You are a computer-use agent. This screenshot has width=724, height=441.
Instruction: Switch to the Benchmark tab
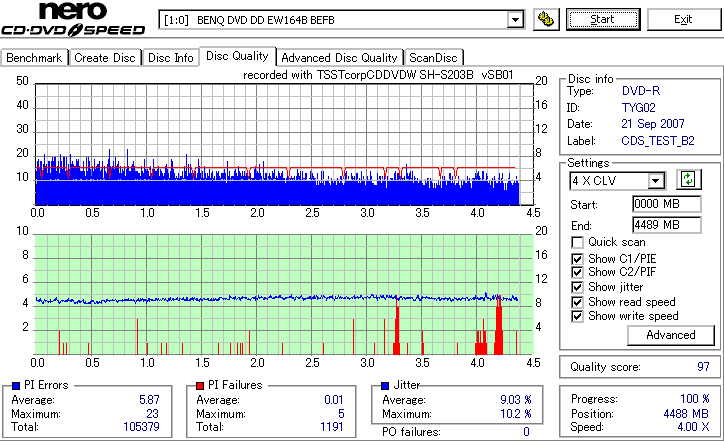coord(34,58)
